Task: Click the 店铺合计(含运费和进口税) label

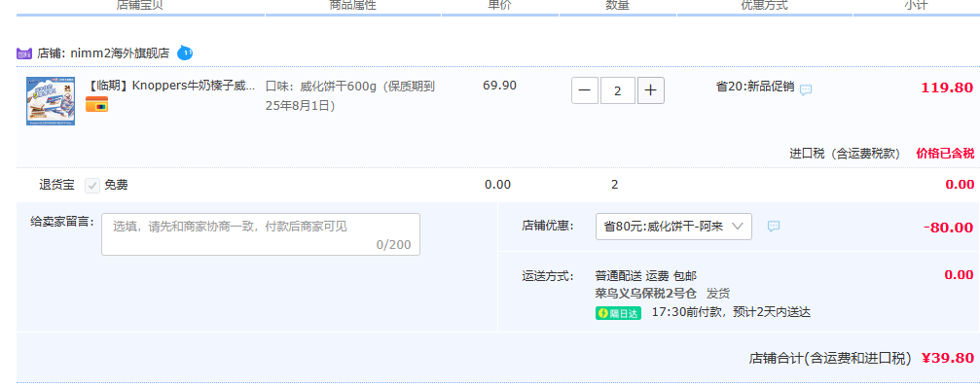Action: tap(831, 358)
